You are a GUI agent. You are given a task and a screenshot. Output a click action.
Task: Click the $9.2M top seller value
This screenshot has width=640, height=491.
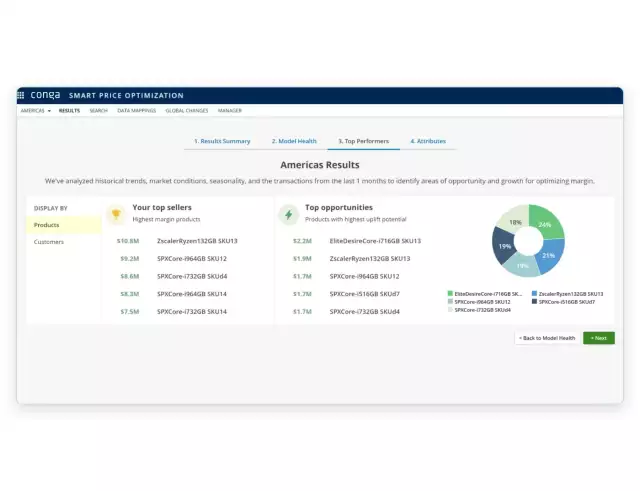(130, 258)
